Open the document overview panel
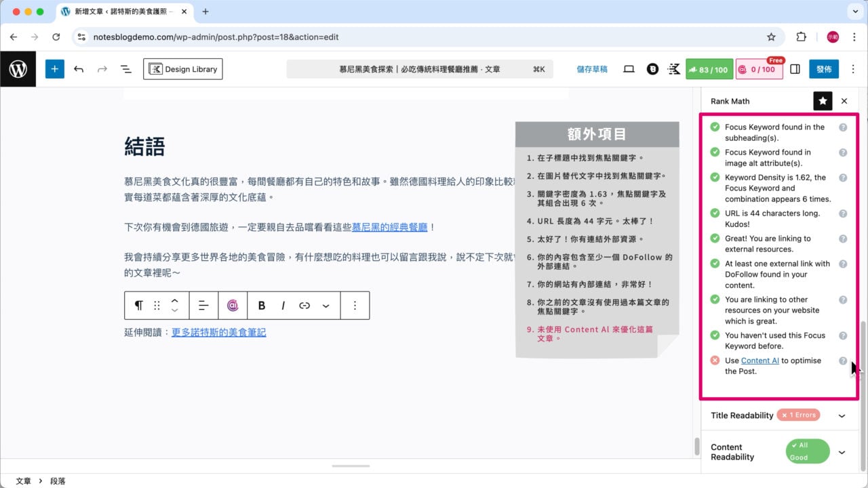The height and width of the screenshot is (488, 868). click(126, 68)
